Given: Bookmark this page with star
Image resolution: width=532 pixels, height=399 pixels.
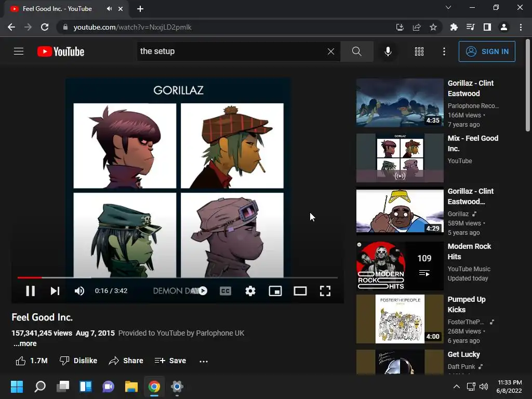Looking at the screenshot, I should (433, 27).
